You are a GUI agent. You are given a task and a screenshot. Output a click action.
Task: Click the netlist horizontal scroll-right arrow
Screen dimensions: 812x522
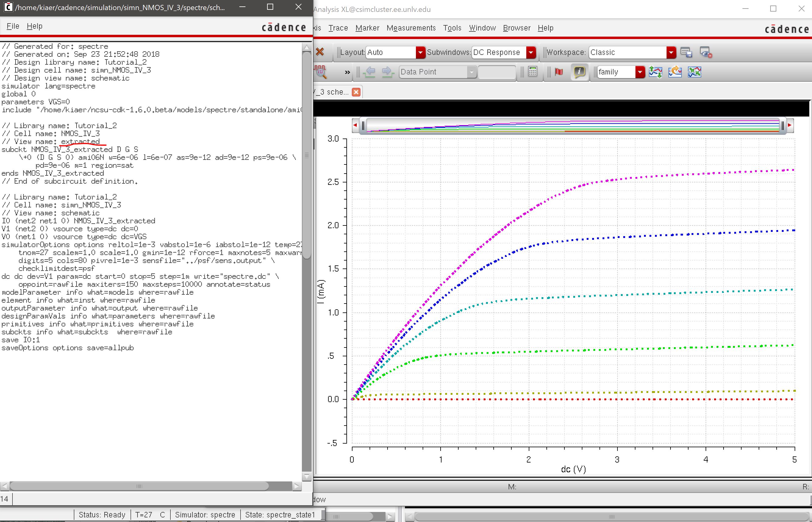point(297,486)
